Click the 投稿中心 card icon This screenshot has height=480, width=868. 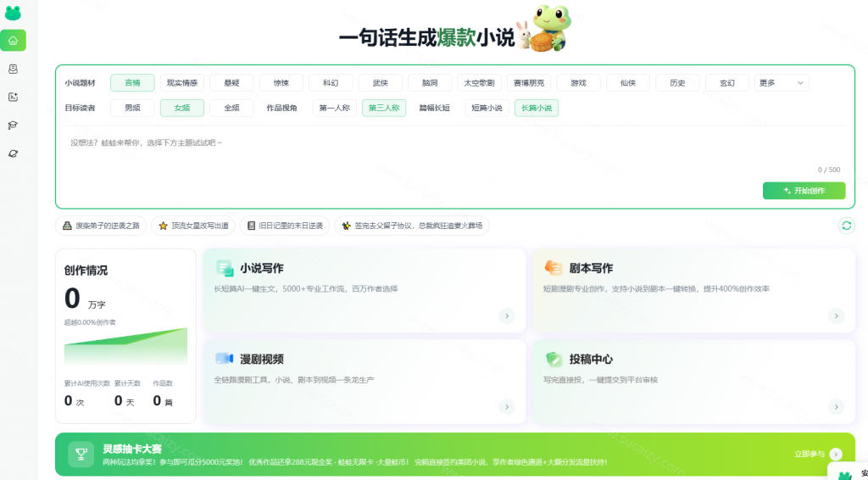554,359
